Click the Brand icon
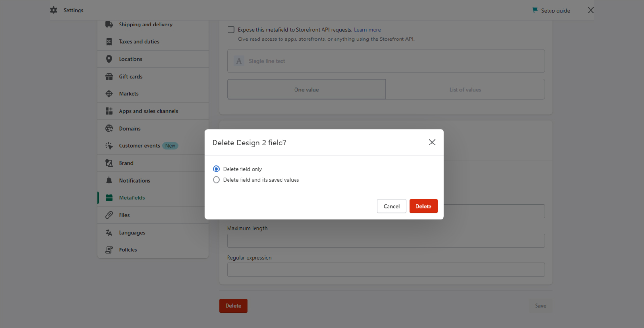Screen dimensions: 644x328 point(109,163)
